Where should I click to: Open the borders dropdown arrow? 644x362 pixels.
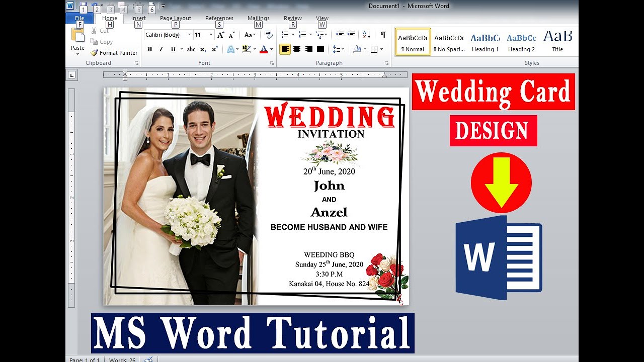pos(382,49)
